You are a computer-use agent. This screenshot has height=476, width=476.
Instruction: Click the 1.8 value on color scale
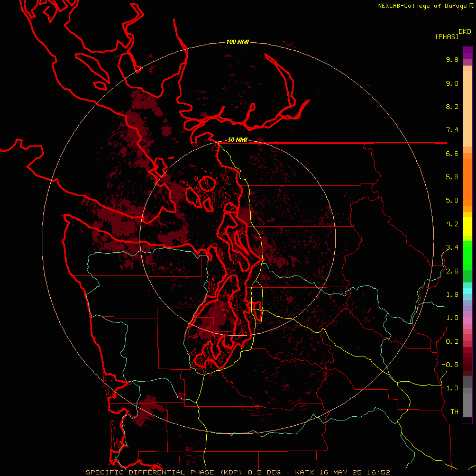click(x=452, y=295)
